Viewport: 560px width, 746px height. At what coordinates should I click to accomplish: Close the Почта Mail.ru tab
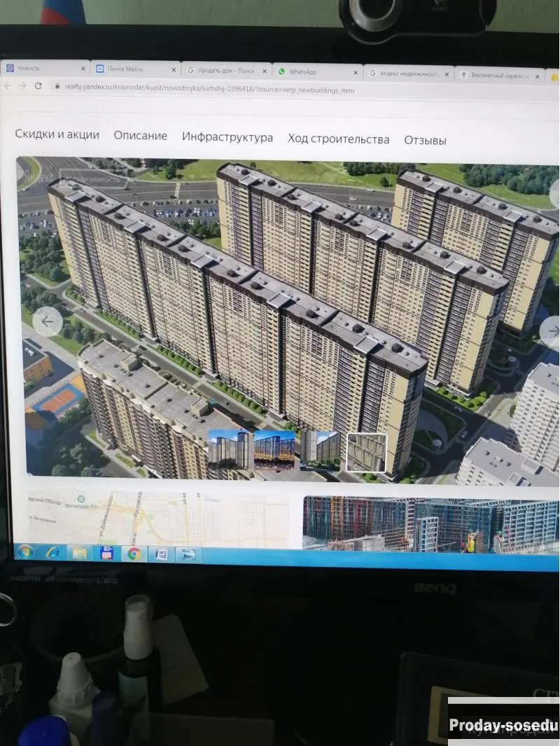[x=174, y=70]
